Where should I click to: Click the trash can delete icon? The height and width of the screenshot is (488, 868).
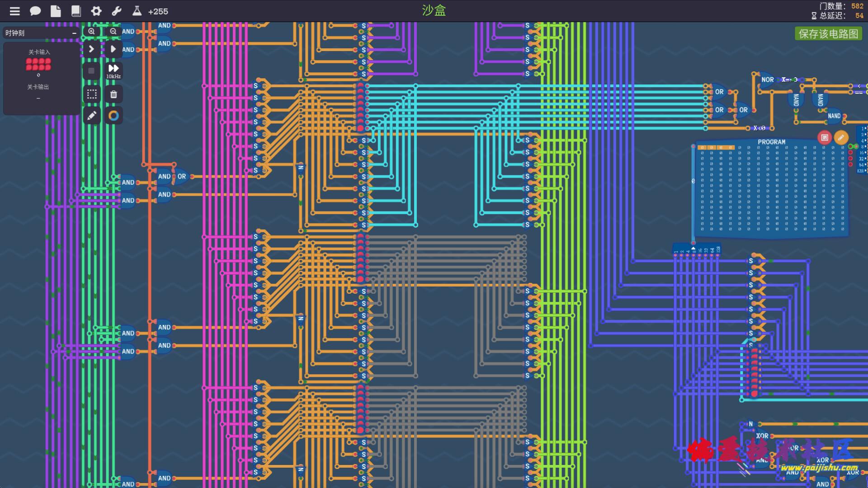[113, 94]
